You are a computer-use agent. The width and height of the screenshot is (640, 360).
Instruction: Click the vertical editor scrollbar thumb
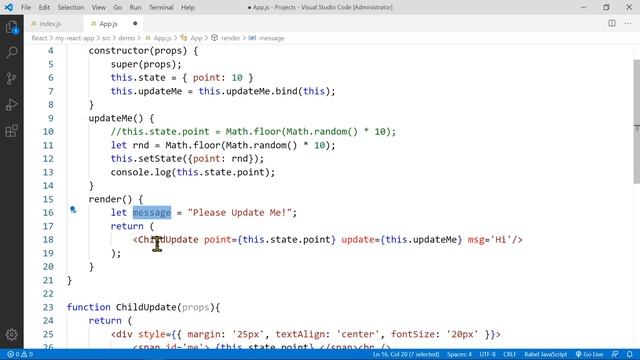click(x=636, y=121)
